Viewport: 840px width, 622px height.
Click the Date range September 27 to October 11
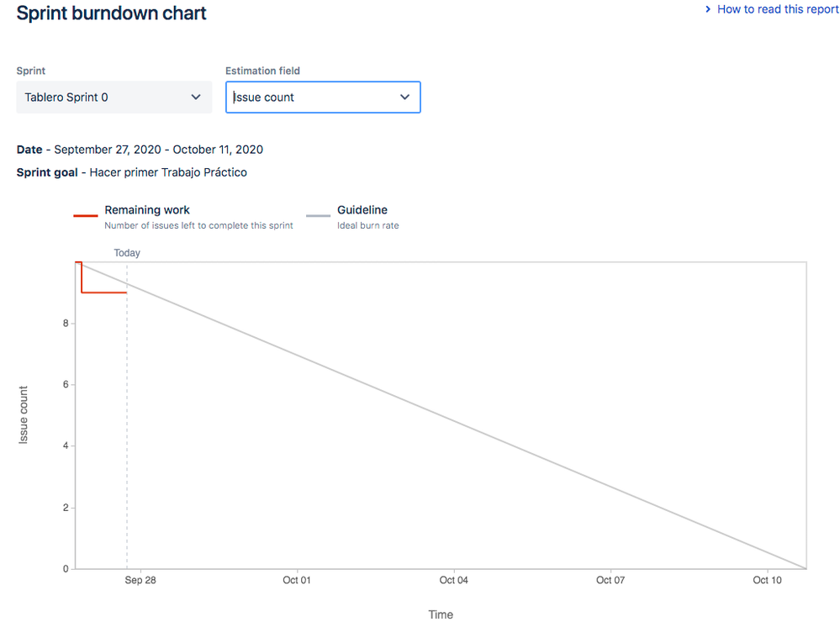(x=158, y=149)
